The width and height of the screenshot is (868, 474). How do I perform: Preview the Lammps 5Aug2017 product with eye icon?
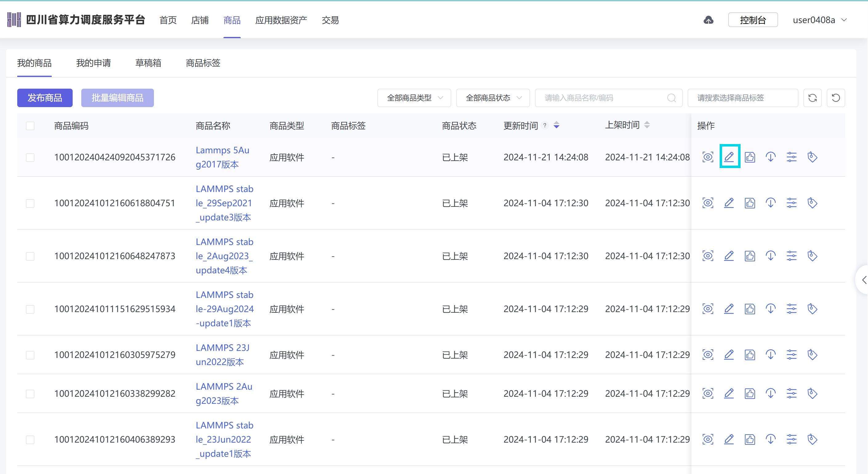pos(708,157)
